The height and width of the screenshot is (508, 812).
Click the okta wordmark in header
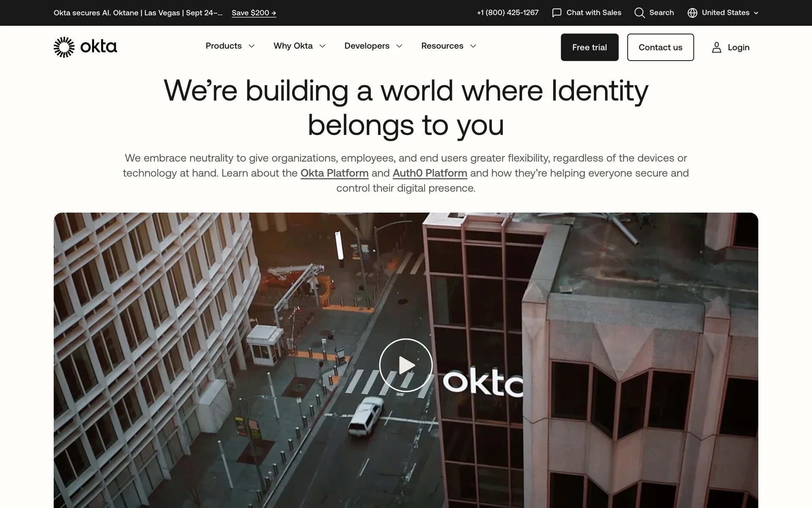[99, 47]
